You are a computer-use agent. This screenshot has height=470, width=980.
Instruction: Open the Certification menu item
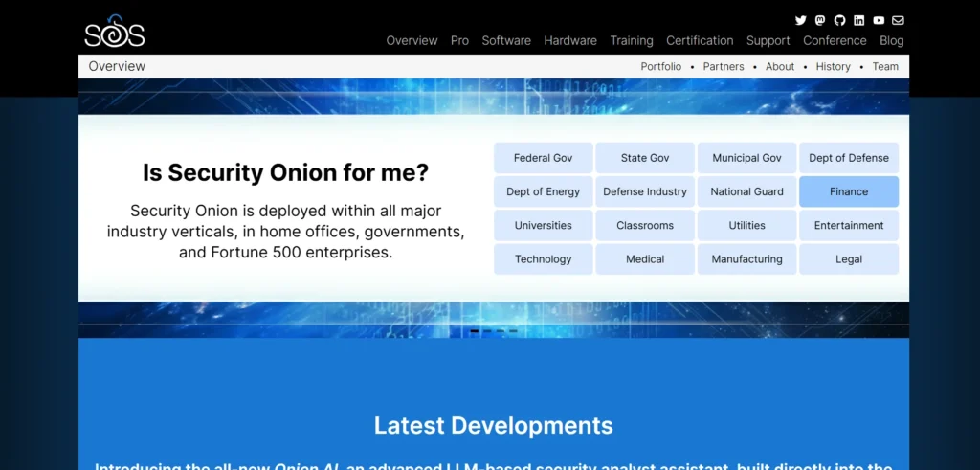(700, 40)
